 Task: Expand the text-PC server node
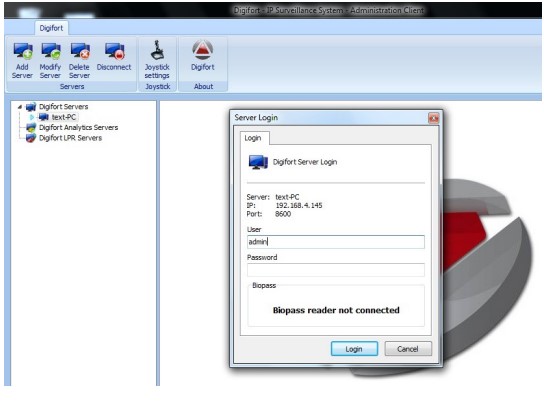32,117
